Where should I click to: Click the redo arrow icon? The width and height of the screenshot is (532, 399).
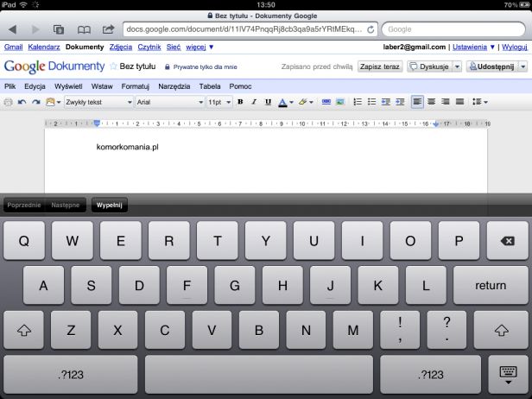coord(36,102)
